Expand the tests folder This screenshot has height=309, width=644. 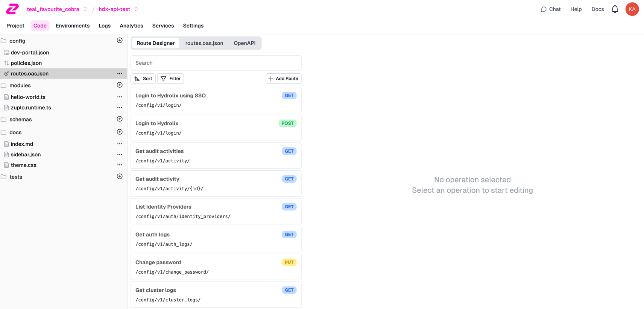pyautogui.click(x=4, y=177)
